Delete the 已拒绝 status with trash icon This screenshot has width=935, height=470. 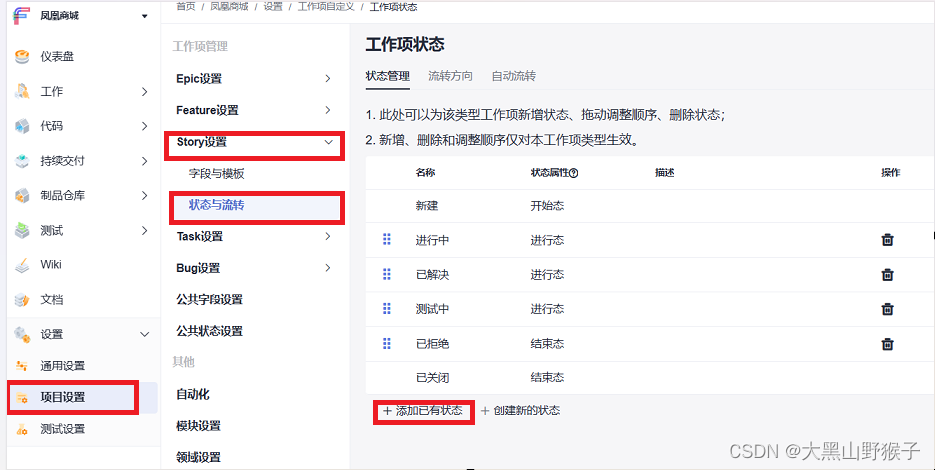(887, 344)
